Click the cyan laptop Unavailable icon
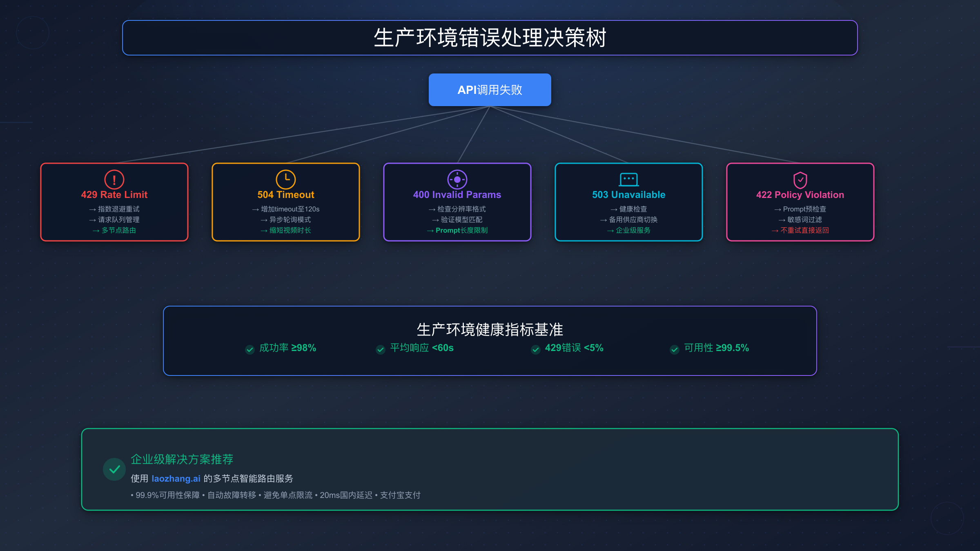The image size is (980, 551). (629, 179)
